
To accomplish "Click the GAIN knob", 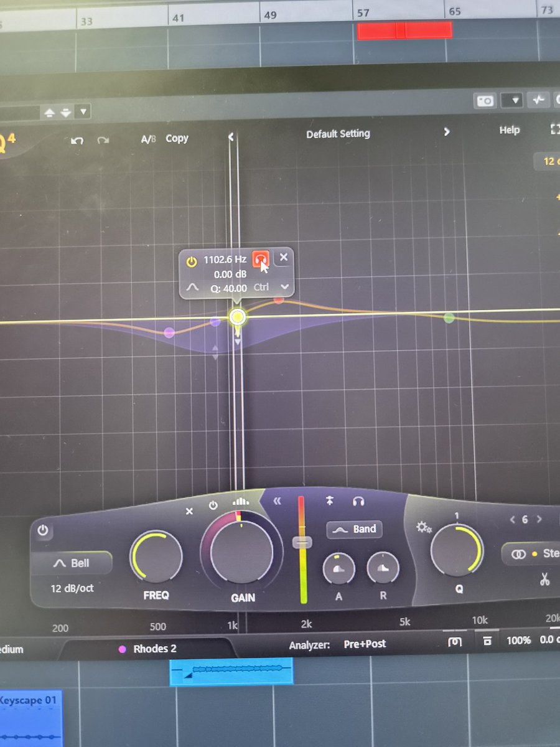I will pos(242,552).
